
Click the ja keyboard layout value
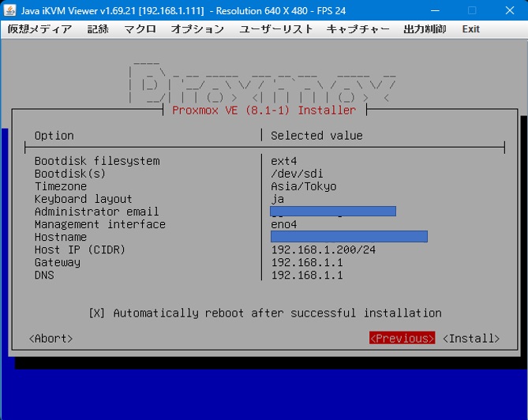pyautogui.click(x=278, y=199)
